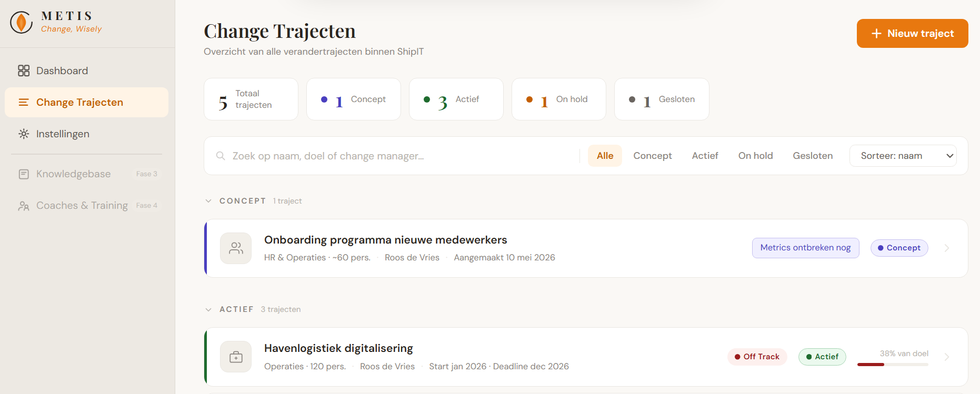Click the people icon of Onboarding programma
This screenshot has height=394, width=980.
tap(236, 248)
